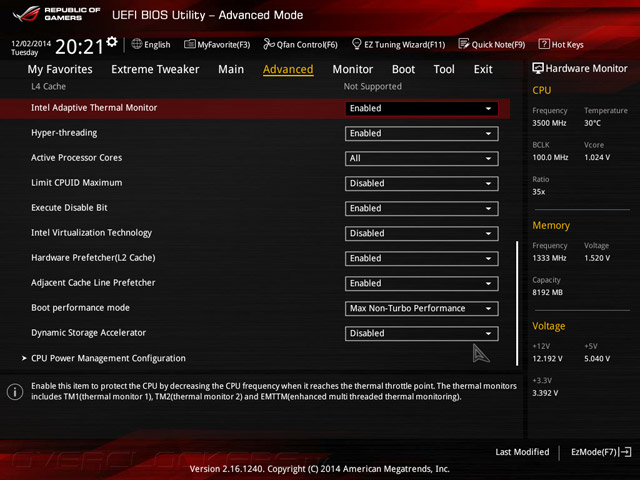Switch to the Extreme Tweaker tab
This screenshot has width=640, height=480.
tap(155, 69)
